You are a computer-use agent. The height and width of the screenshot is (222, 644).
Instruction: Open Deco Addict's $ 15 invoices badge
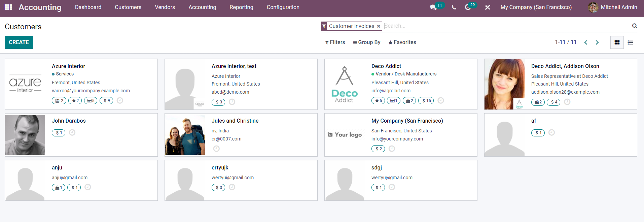426,101
